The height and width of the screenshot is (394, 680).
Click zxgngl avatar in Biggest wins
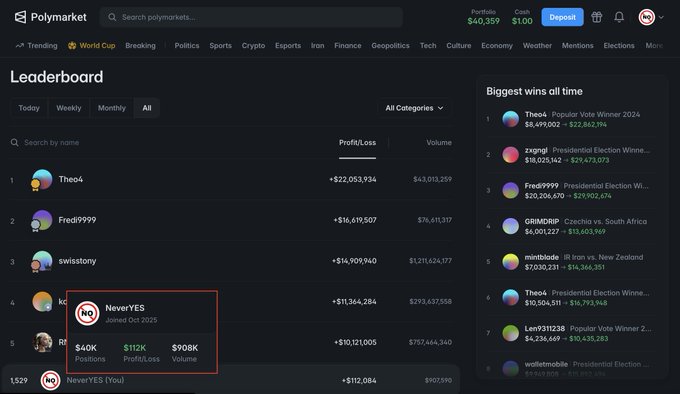click(510, 155)
